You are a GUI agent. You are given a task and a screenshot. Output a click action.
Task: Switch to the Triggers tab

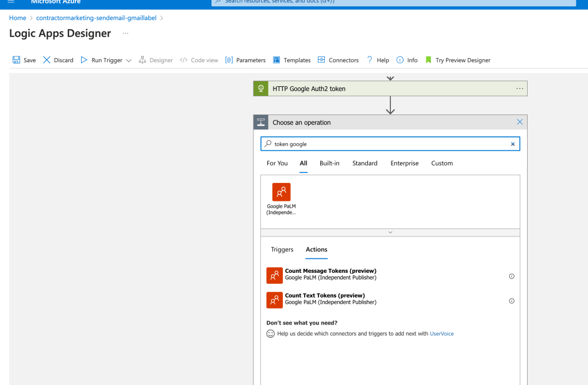click(x=282, y=249)
